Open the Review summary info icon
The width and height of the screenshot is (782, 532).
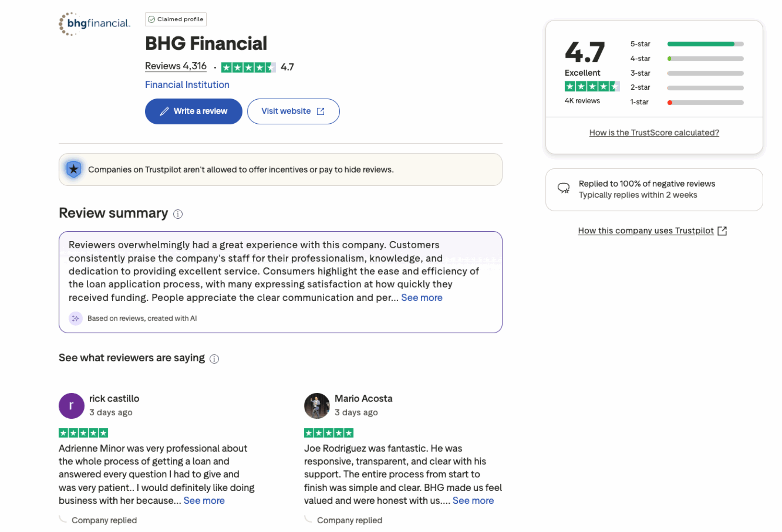(x=177, y=214)
